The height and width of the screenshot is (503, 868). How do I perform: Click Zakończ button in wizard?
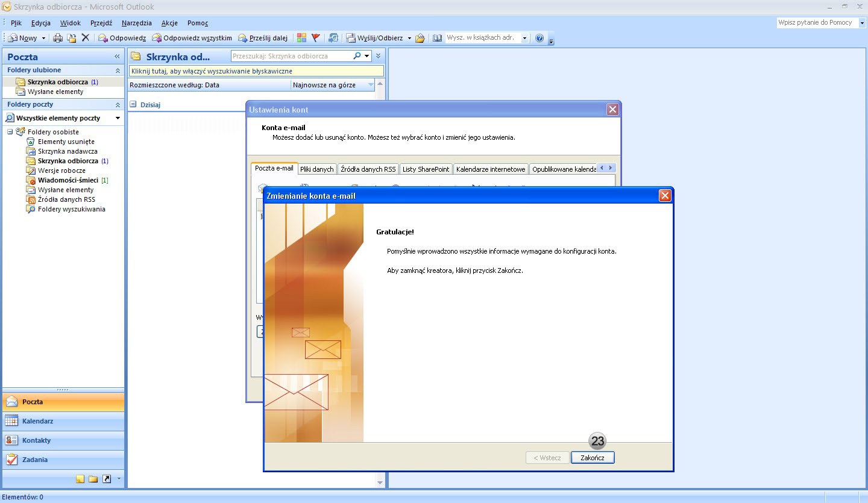tap(593, 458)
